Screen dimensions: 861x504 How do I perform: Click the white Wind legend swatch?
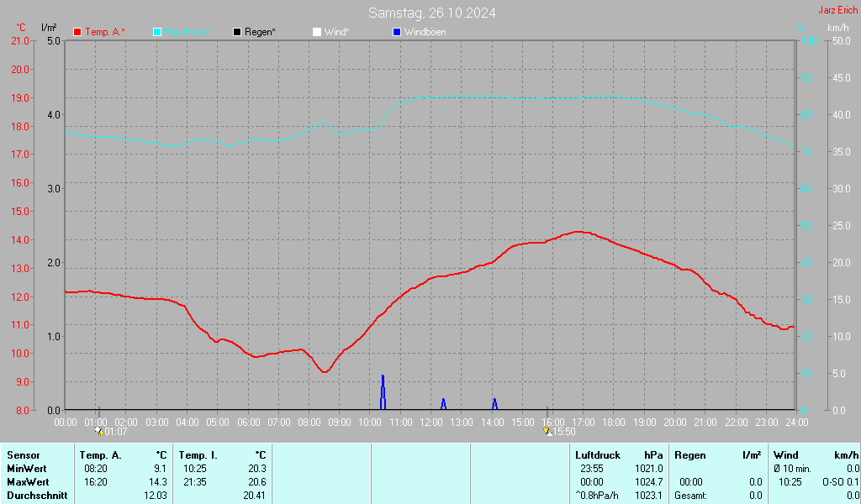[x=317, y=32]
